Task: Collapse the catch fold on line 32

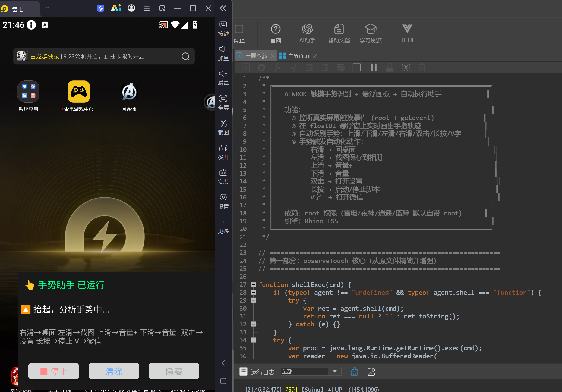Action: [254, 324]
